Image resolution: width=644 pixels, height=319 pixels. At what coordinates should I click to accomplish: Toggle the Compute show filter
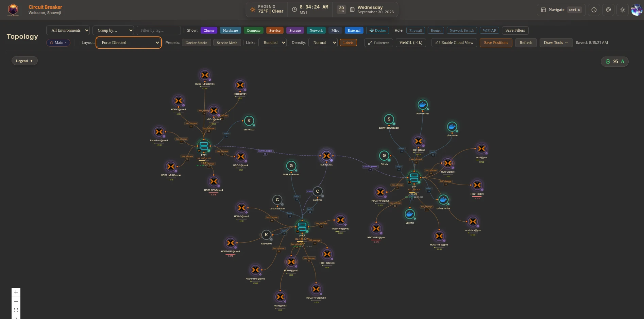click(x=253, y=30)
